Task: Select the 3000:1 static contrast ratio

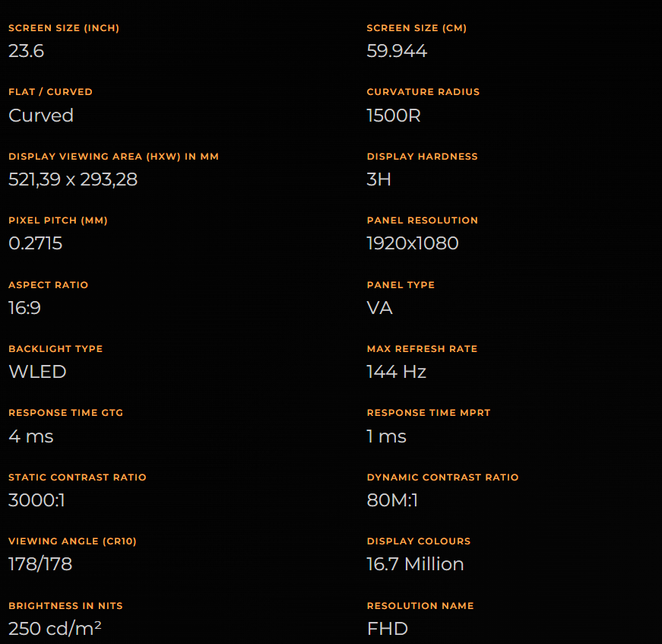Action: (x=36, y=500)
